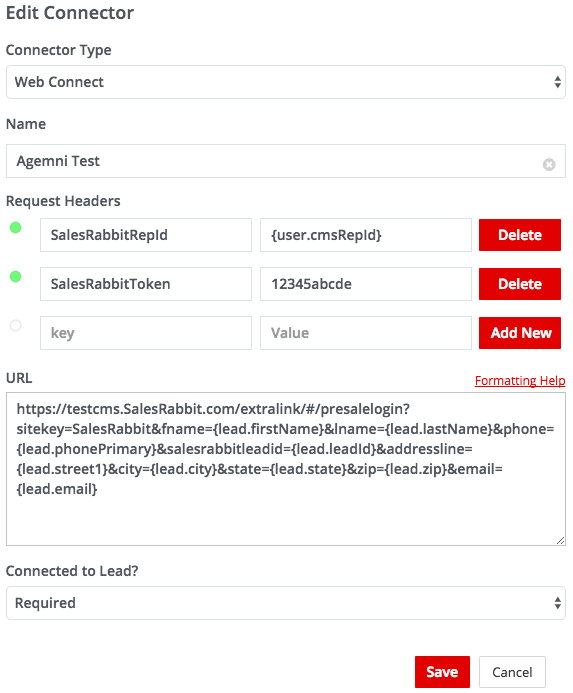Toggle green status dot for SalesRabbitRepId header
Viewport: 573px width, 693px height.
(x=15, y=228)
